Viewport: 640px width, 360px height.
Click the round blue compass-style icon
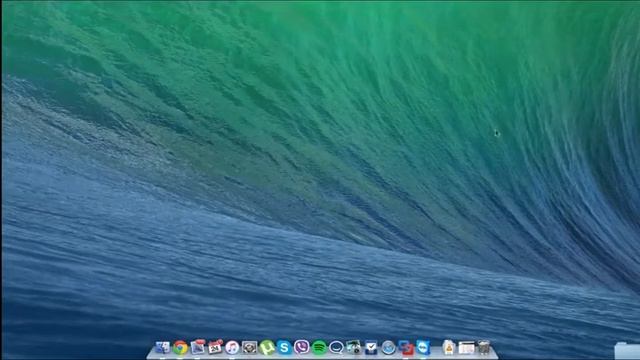click(x=389, y=347)
